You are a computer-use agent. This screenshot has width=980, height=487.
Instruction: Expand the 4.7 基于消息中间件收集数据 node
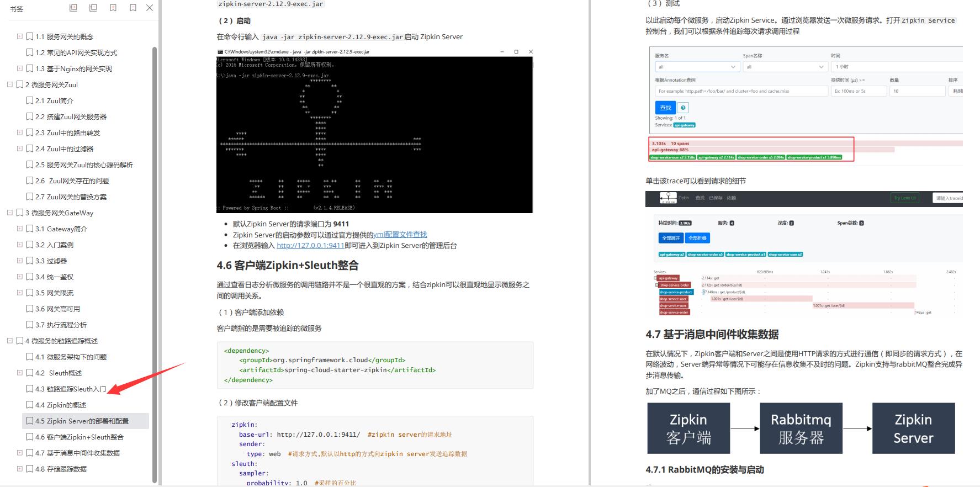[x=20, y=453]
